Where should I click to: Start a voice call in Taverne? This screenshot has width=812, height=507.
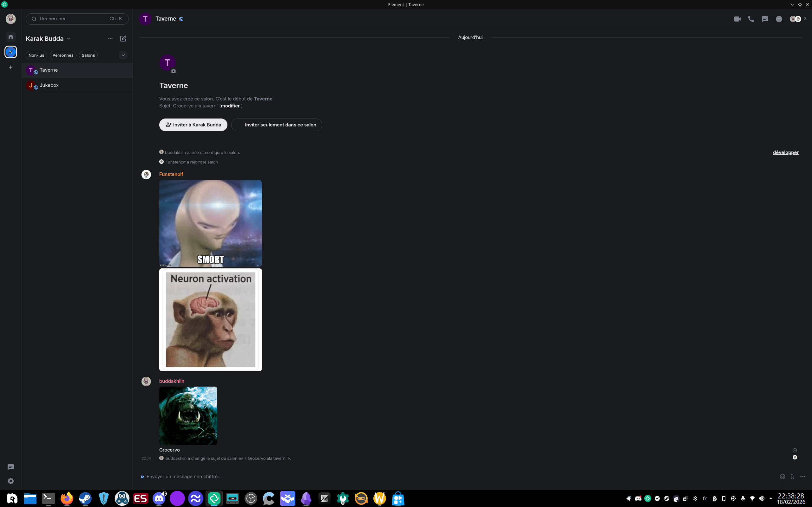[x=751, y=19]
